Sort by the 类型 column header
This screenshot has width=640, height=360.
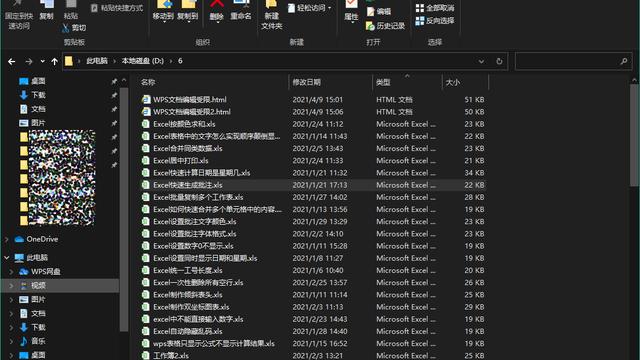pyautogui.click(x=407, y=82)
